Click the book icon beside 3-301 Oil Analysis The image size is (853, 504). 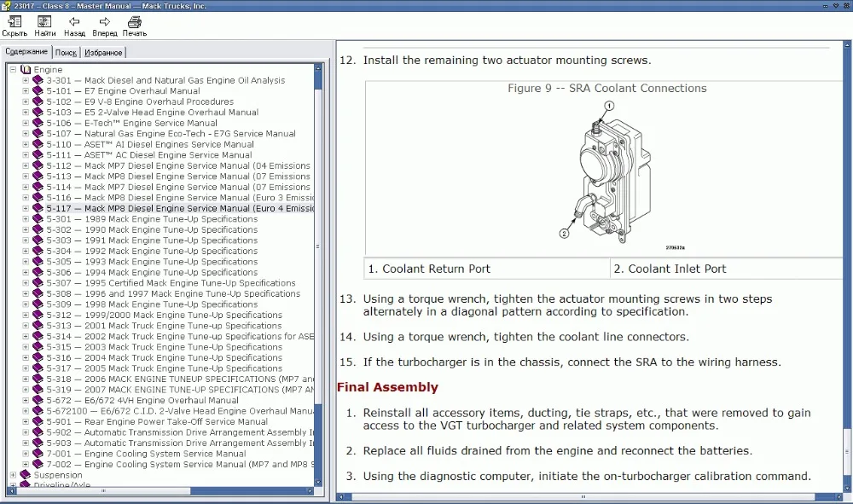(38, 80)
